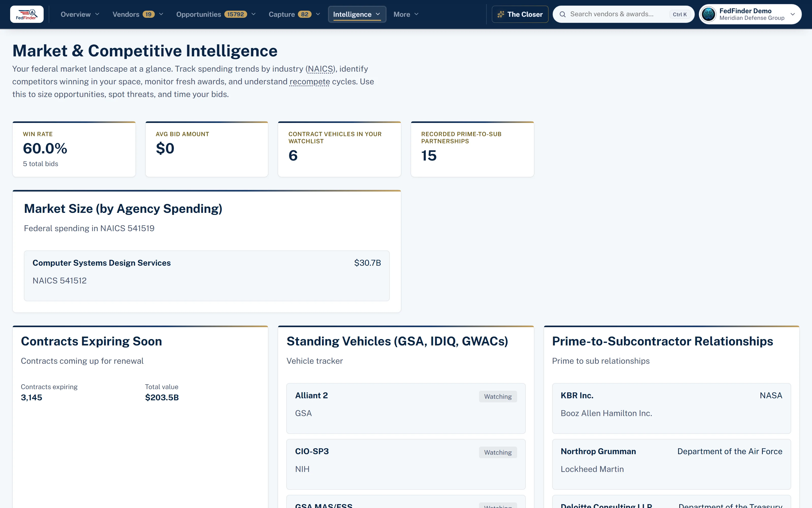The height and width of the screenshot is (508, 812).
Task: Click the magnifier icon in the search box
Action: (x=563, y=14)
